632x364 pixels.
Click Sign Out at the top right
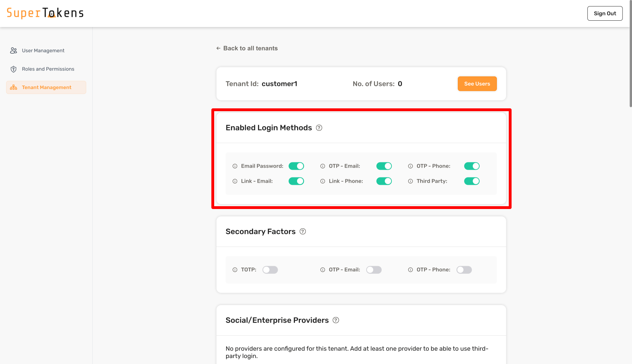click(x=605, y=13)
